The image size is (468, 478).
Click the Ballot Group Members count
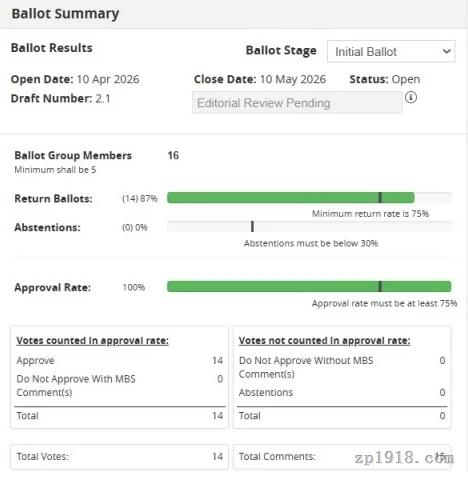pyautogui.click(x=173, y=155)
